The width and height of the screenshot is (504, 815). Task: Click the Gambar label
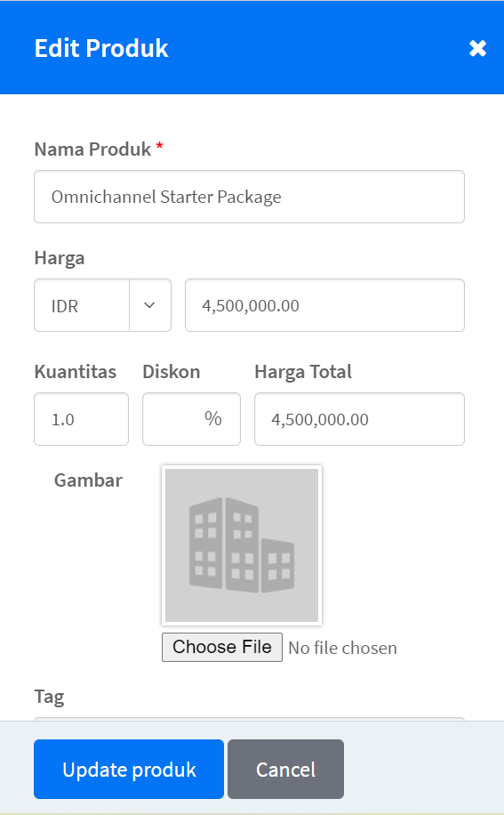(x=88, y=480)
